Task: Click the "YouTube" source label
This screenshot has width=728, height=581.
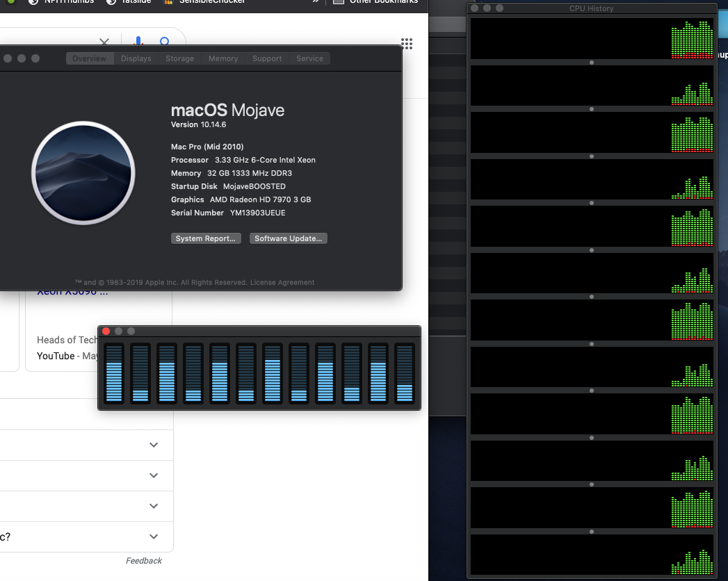Action: (56, 356)
